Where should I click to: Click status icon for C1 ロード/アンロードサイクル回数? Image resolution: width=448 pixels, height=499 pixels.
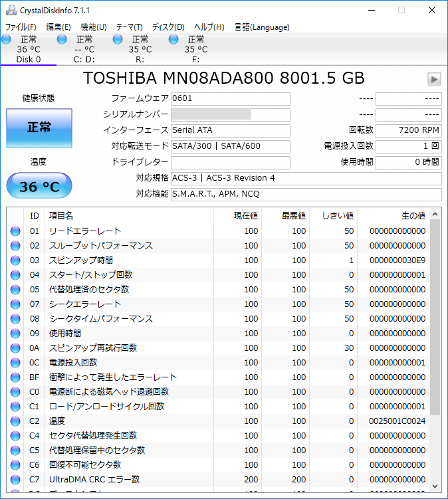pos(15,407)
